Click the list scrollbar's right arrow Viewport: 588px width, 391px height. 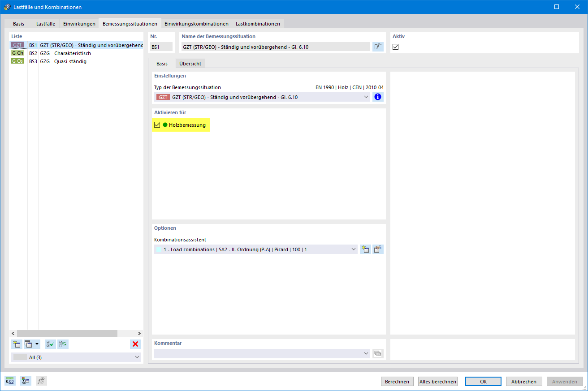click(139, 333)
